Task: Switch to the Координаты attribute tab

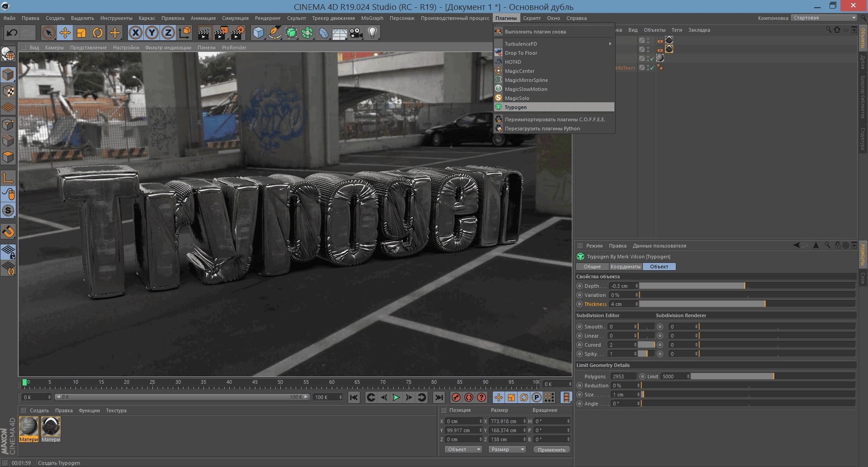Action: point(625,267)
